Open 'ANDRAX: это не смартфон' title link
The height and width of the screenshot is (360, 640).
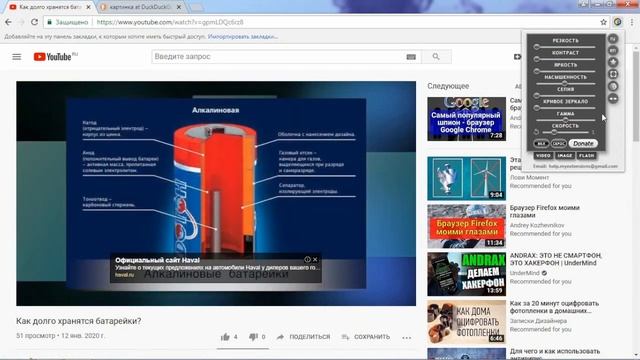click(556, 259)
